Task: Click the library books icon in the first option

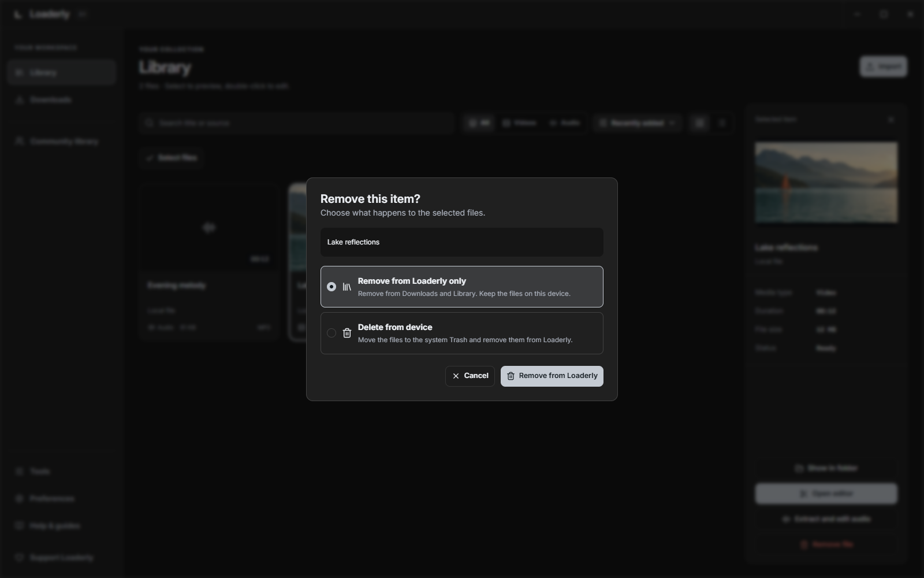Action: 346,287
